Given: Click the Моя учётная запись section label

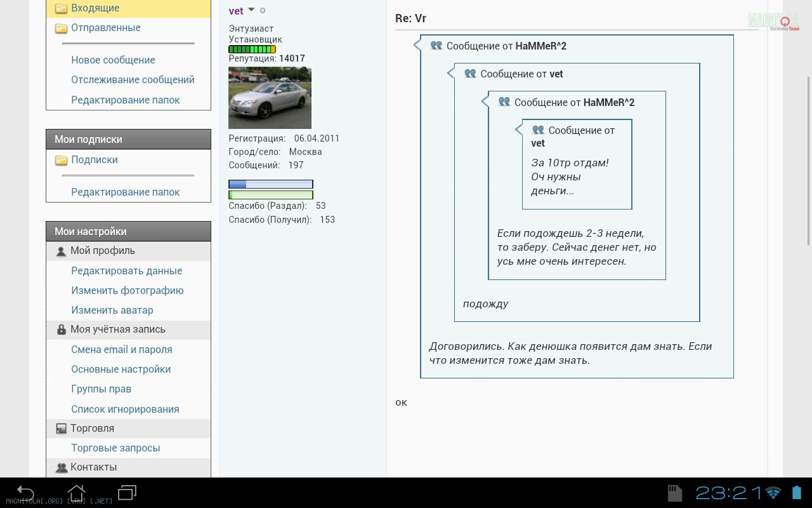Looking at the screenshot, I should point(118,330).
